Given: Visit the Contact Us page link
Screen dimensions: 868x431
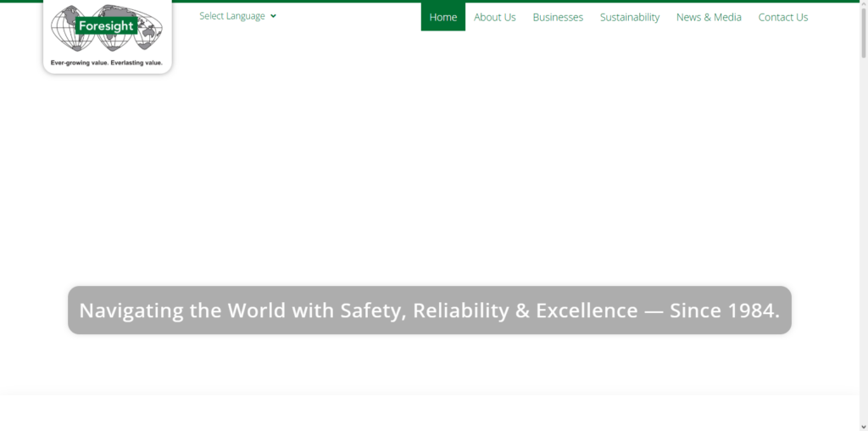Looking at the screenshot, I should click(x=783, y=17).
